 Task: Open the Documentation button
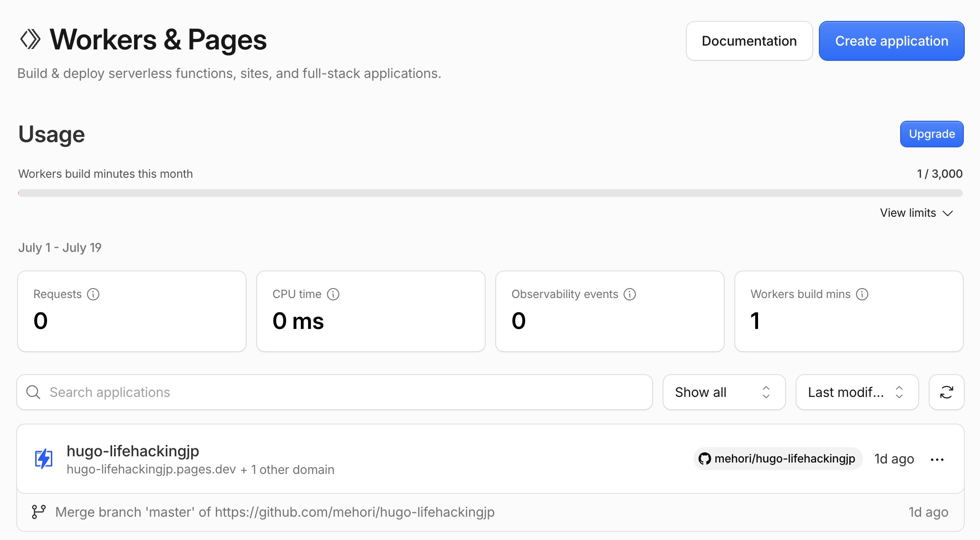pyautogui.click(x=749, y=41)
